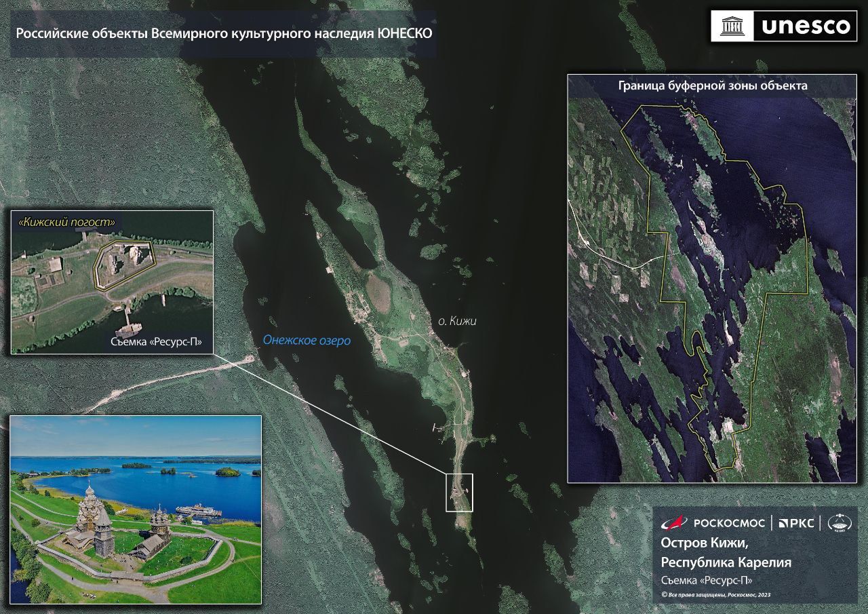Click the white rectangle marker on the island
Viewport: 868px width, 614px height.
459,493
